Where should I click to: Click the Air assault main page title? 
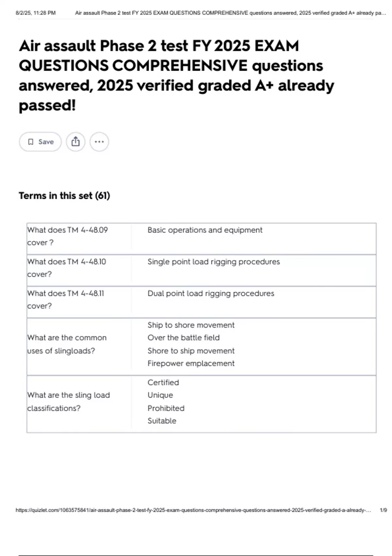click(176, 75)
